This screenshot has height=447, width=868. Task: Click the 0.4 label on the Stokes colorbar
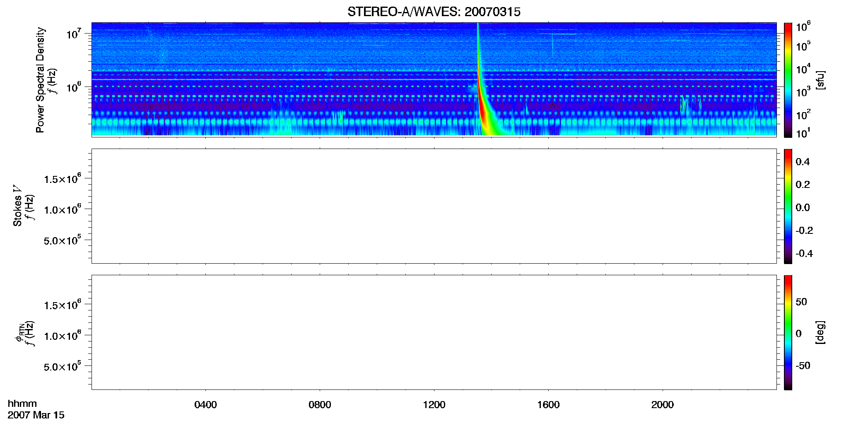(x=803, y=162)
